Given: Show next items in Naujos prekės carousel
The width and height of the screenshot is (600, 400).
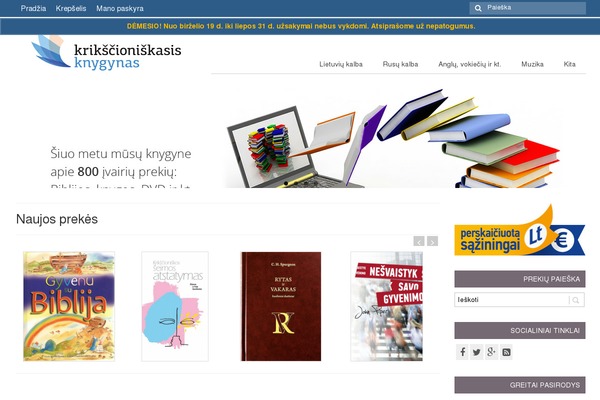Looking at the screenshot, I should tap(432, 241).
